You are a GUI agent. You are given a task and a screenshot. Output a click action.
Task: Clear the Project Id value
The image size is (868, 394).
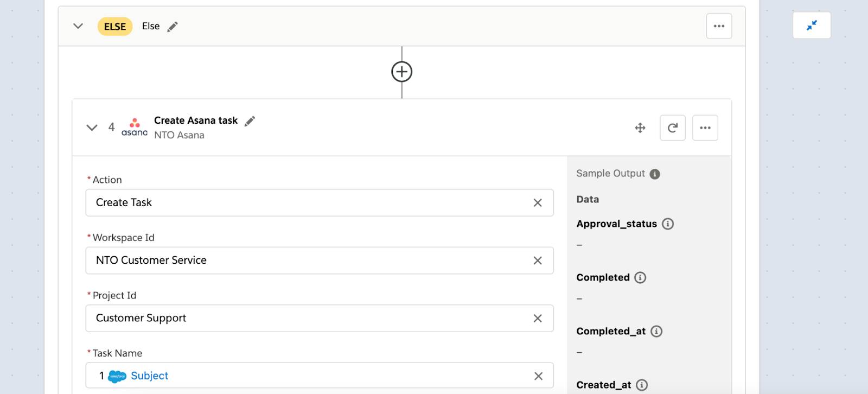pyautogui.click(x=538, y=318)
